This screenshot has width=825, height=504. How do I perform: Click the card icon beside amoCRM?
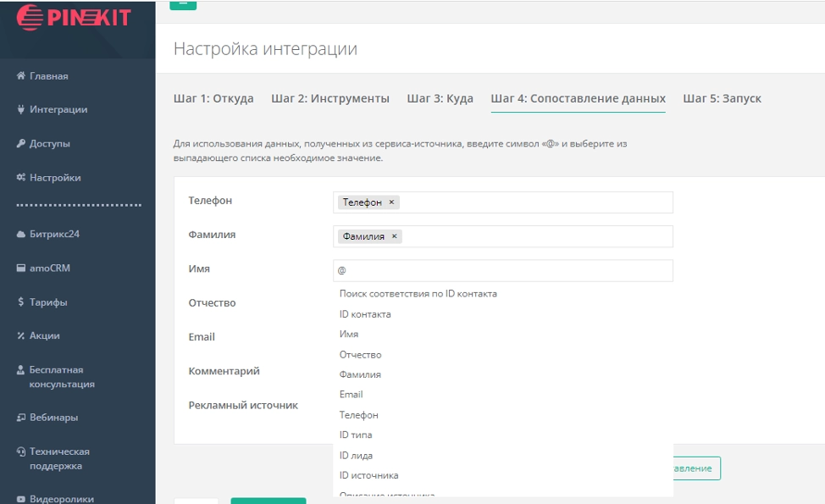click(20, 269)
